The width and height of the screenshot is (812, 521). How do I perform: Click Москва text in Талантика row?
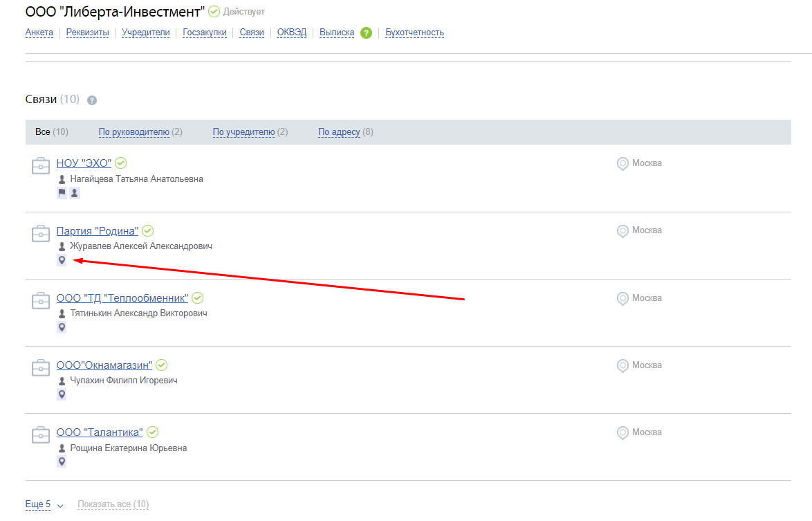pos(647,432)
